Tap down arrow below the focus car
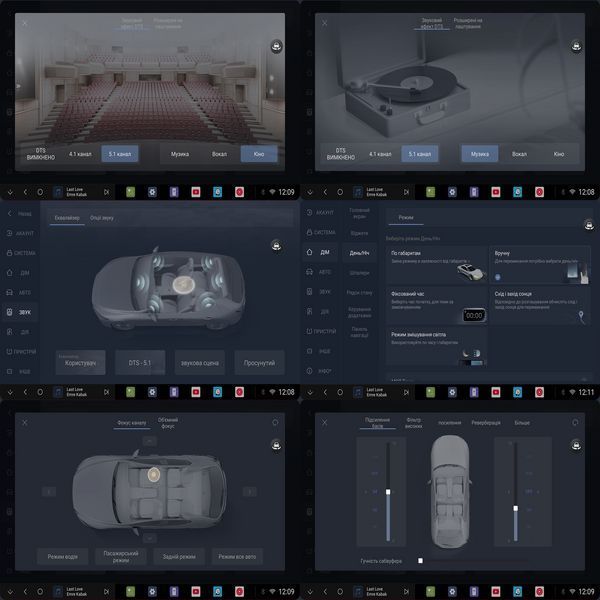 150,538
